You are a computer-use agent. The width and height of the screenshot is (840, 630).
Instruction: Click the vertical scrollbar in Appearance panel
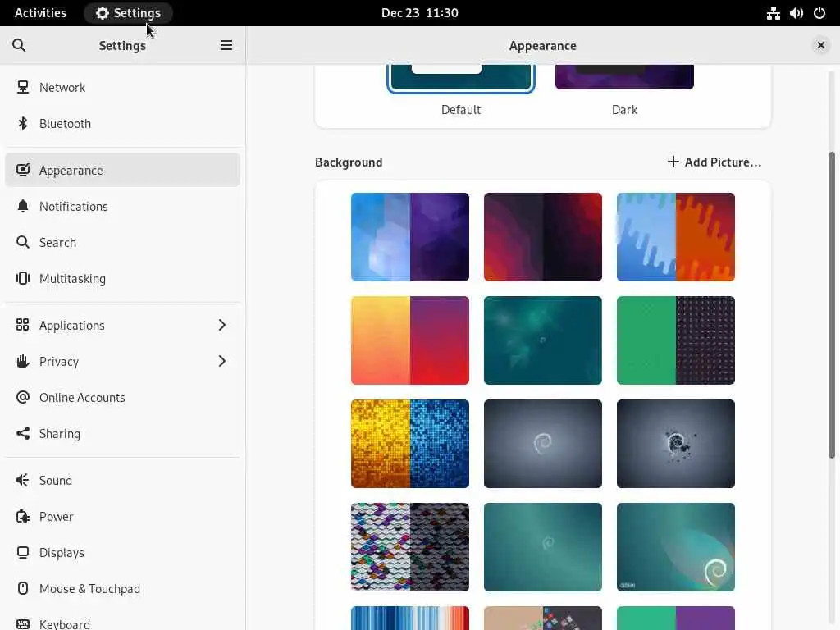[x=832, y=305]
